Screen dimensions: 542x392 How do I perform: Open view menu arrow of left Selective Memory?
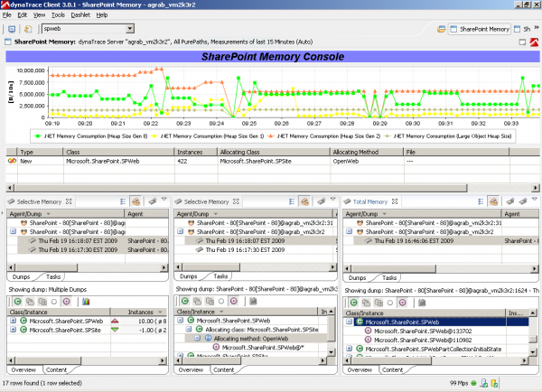[x=164, y=199]
